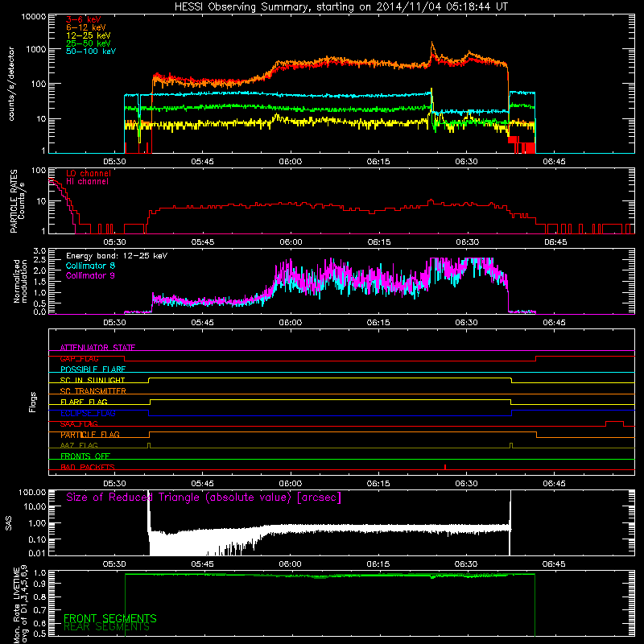Click the 'SC_TRANSMITTER' flag label
Screen dimensions: 644x644
pyautogui.click(x=93, y=391)
